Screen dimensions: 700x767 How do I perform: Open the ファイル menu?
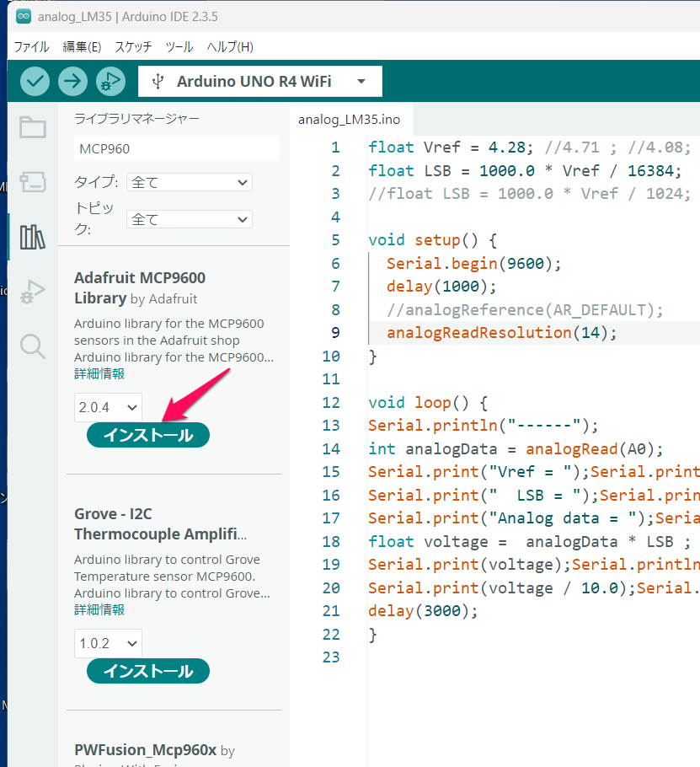[x=31, y=47]
